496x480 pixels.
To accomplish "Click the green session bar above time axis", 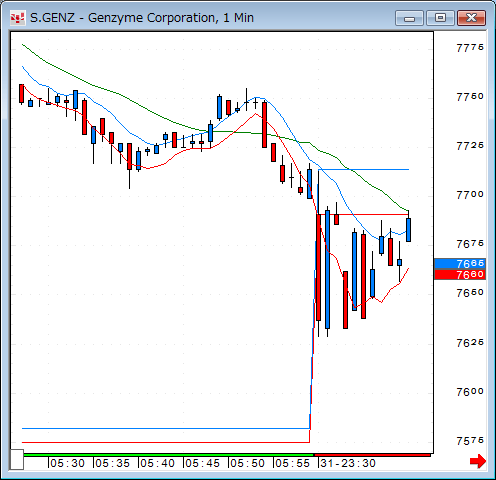I will click(169, 455).
